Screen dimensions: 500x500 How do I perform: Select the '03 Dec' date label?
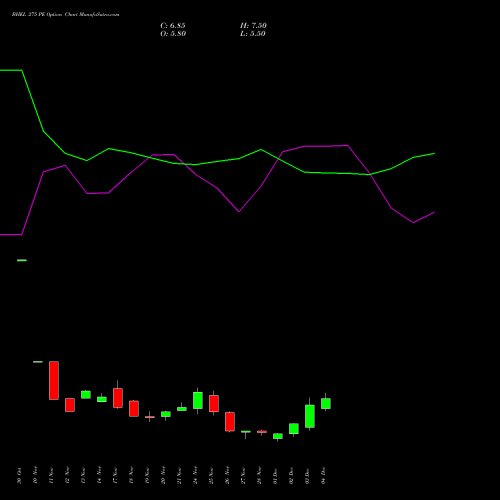(307, 476)
